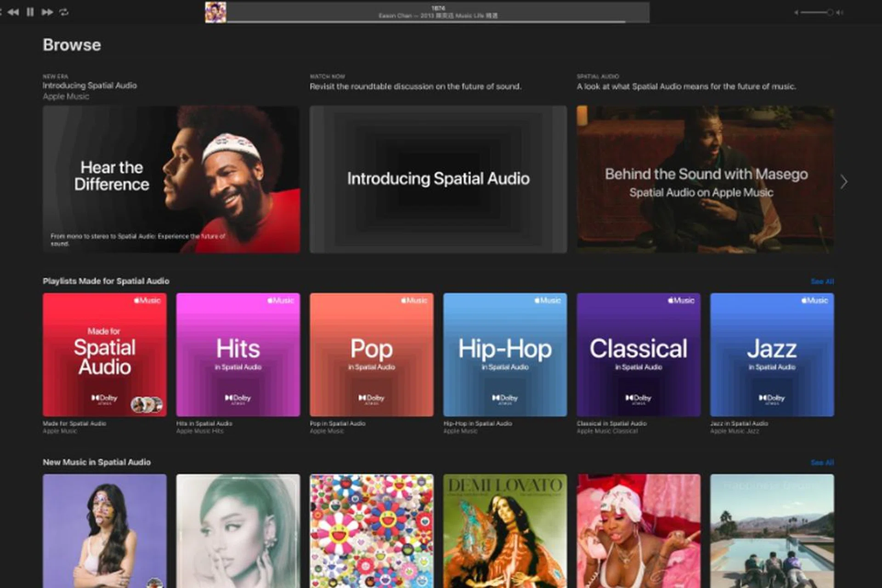Show next featured items with right chevron

coord(843,182)
